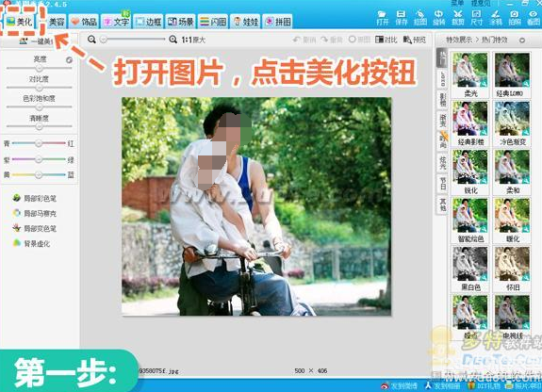
Task: Apply the 黑白色 effect thumbnail
Action: (470, 269)
